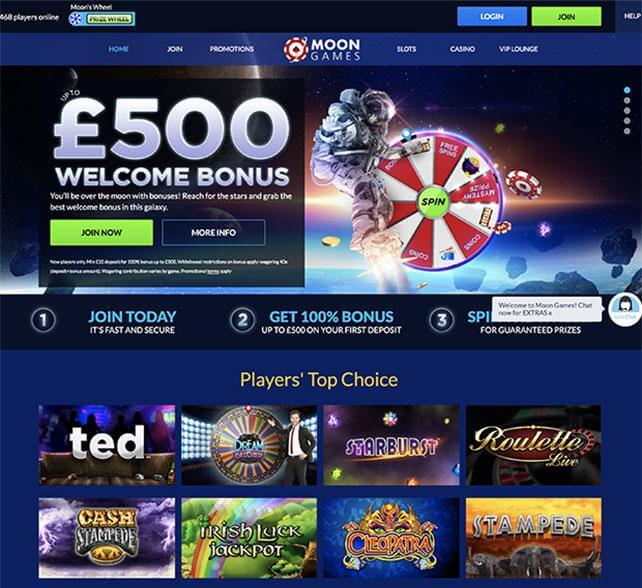This screenshot has height=588, width=642.
Task: Select the second carousel slide dot
Action: tap(627, 100)
